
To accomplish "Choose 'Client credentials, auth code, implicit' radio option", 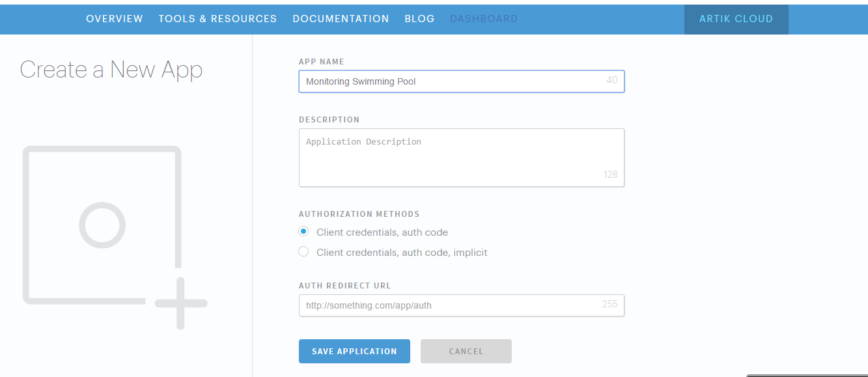I will point(303,252).
